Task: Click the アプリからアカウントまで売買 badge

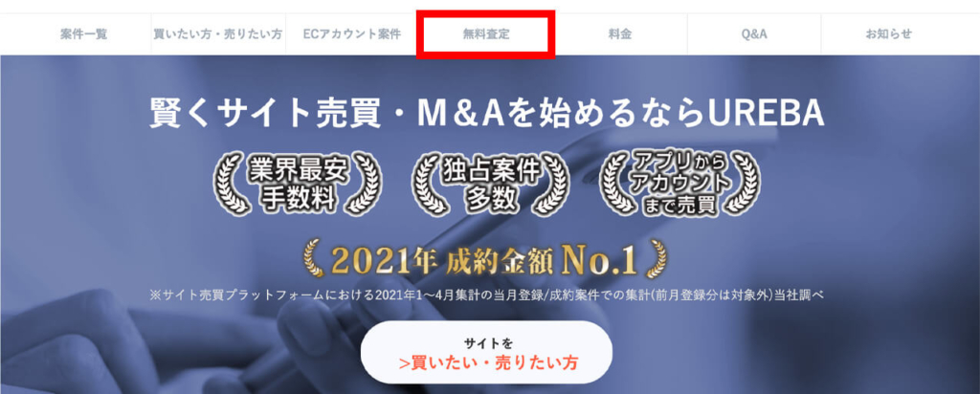Action: point(679,184)
